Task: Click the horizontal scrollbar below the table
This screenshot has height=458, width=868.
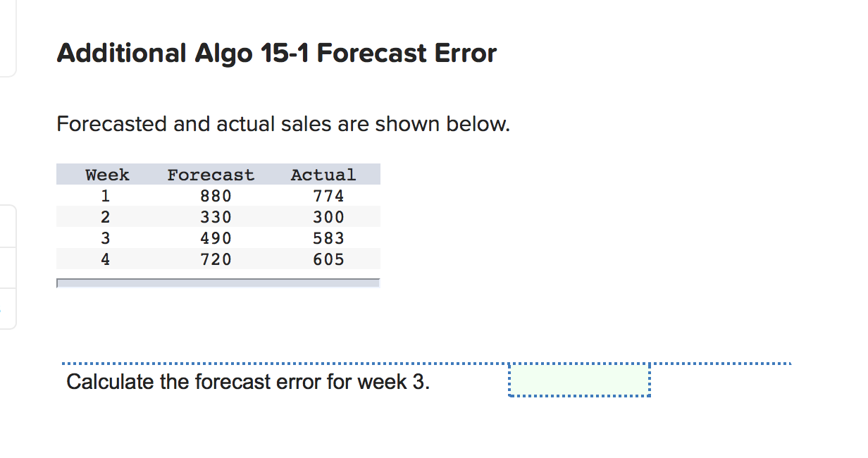Action: 218,284
